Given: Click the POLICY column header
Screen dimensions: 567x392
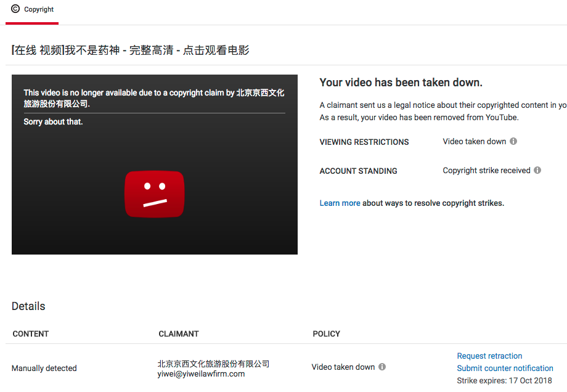Looking at the screenshot, I should pyautogui.click(x=326, y=333).
